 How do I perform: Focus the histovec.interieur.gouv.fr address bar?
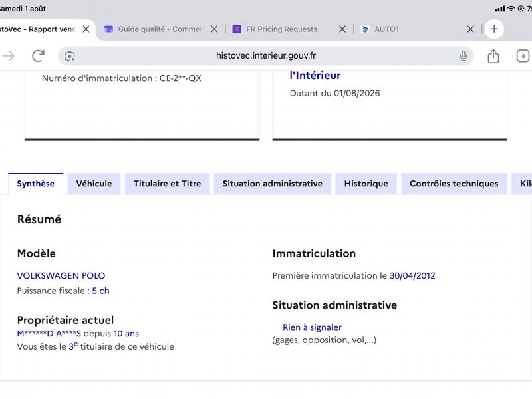(x=266, y=56)
